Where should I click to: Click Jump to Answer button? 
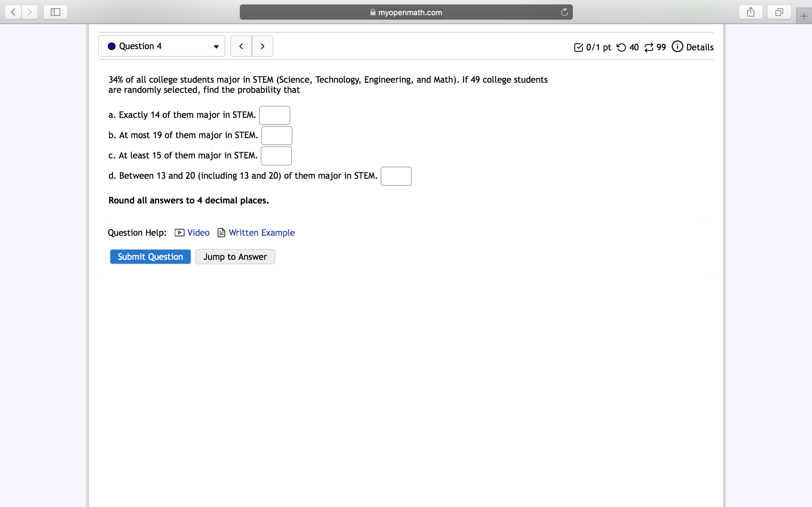click(235, 257)
